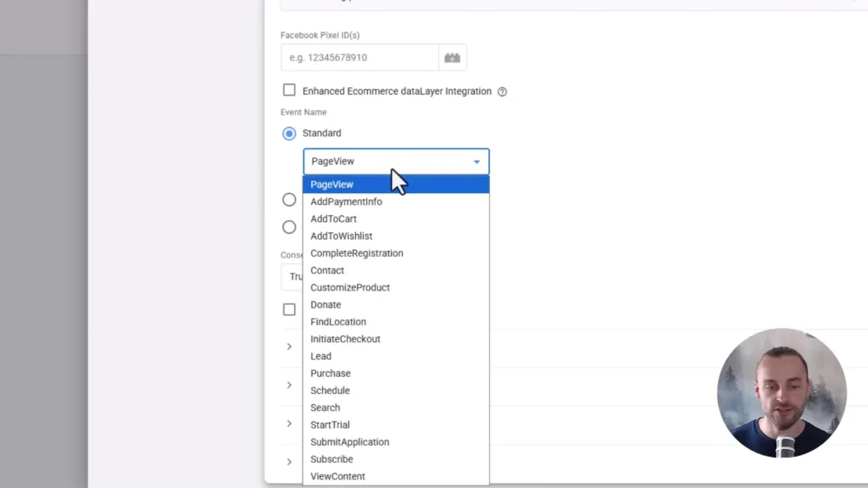Choose AddPaymentInfo from event list
The height and width of the screenshot is (488, 868).
[396, 202]
